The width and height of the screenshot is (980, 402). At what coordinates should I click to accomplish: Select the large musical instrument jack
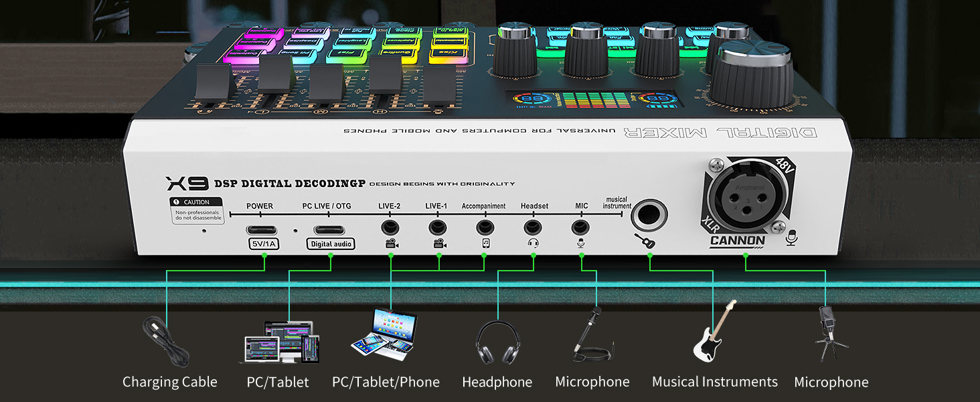[x=650, y=215]
